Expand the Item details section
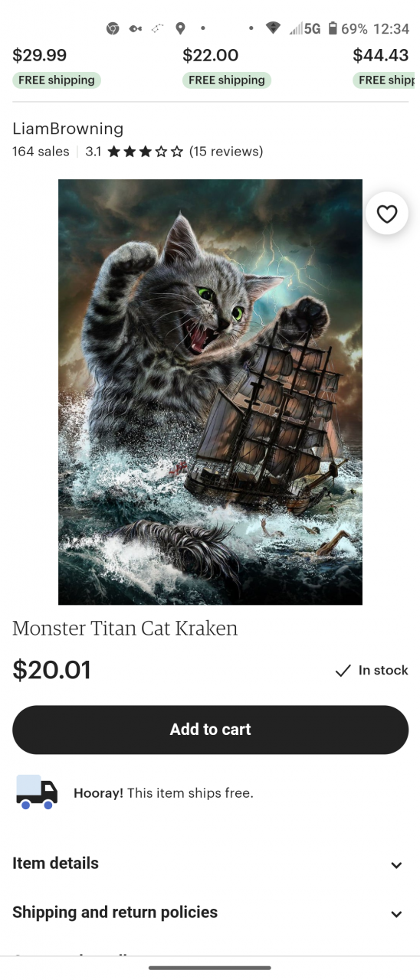 click(x=210, y=864)
